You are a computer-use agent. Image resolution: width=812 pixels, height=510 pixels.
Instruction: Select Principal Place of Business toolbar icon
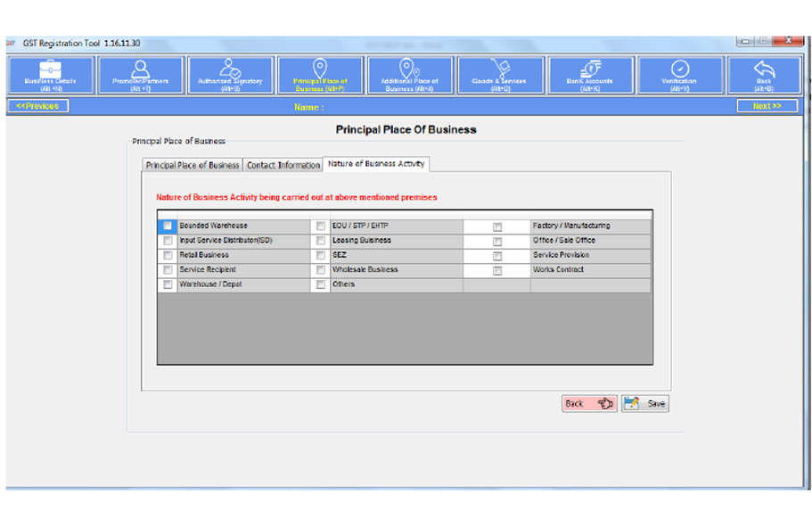(320, 75)
